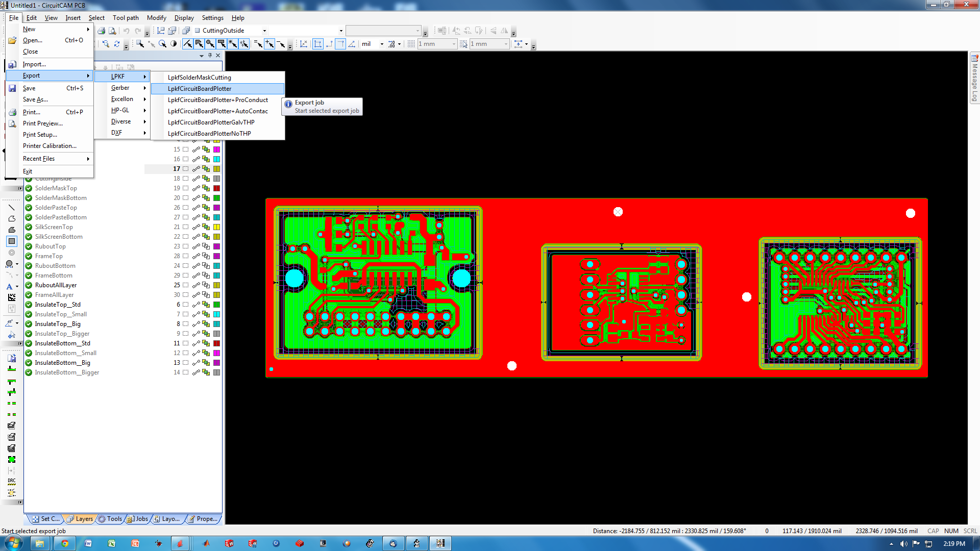Choose LpkfCircuitBoardPlotterNoTHP export job
This screenshot has width=980, height=551.
218,134
